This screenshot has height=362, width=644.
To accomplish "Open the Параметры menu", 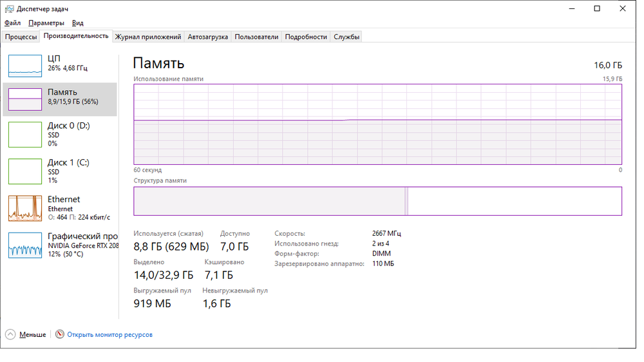I will coord(46,23).
